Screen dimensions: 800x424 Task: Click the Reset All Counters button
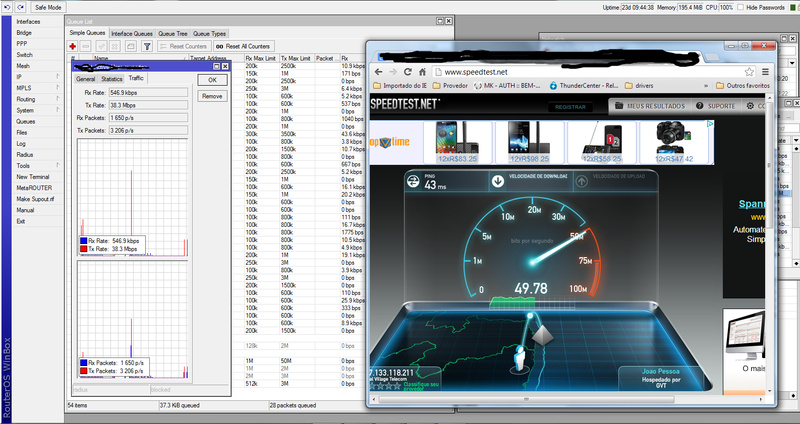[244, 46]
